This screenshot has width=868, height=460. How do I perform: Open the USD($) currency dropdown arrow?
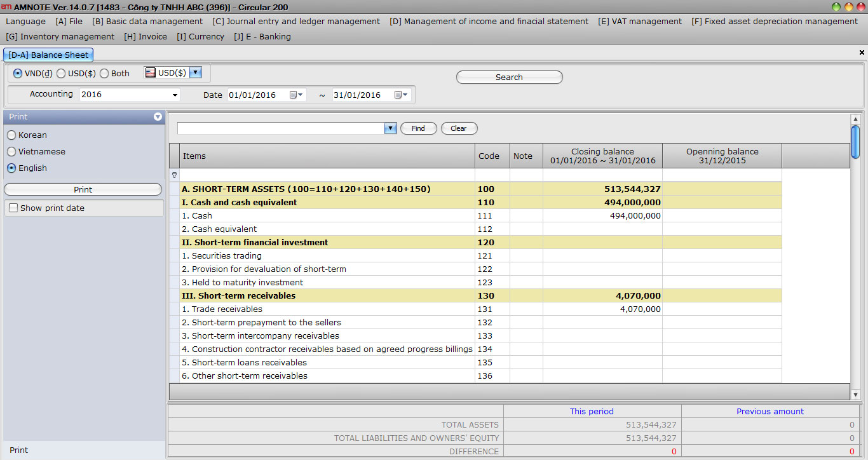[x=196, y=73]
